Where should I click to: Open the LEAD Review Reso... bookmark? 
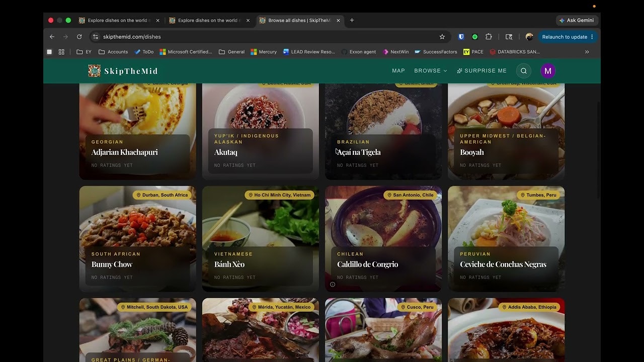309,52
